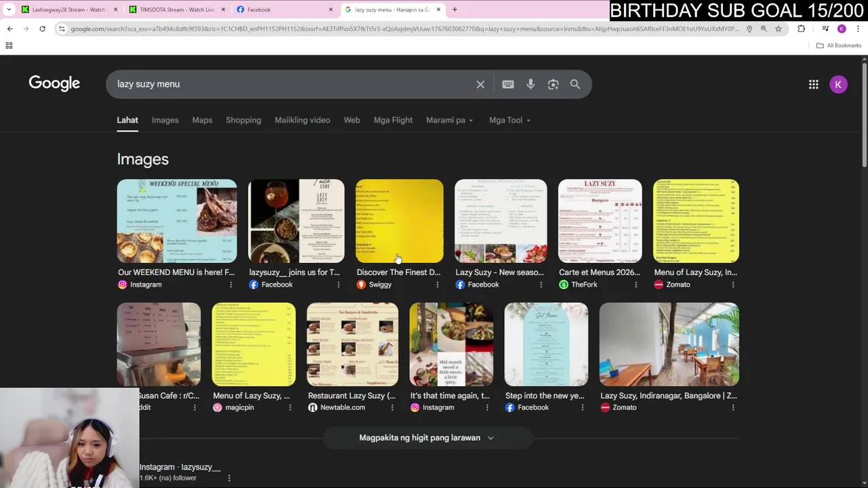This screenshot has width=868, height=488.
Task: Expand the Marami pa dropdown
Action: (450, 120)
